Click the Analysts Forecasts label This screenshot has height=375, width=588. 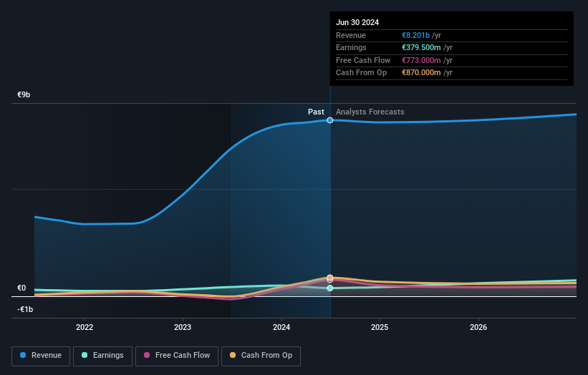pos(370,112)
